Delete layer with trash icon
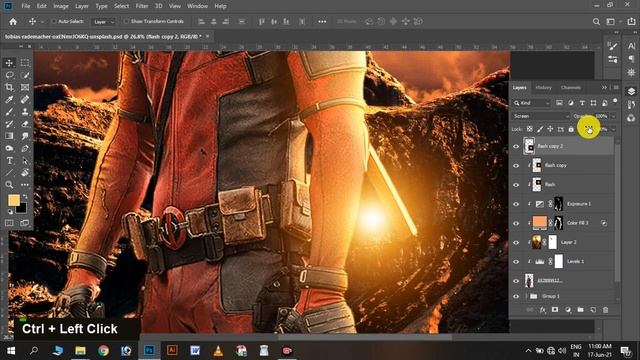The image size is (640, 360). coord(606,310)
